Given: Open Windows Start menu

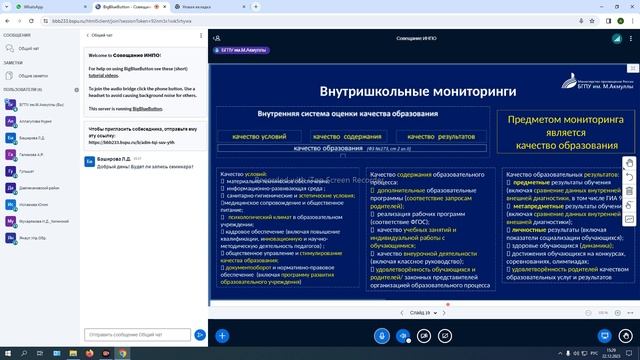Looking at the screenshot, I should pos(8,353).
